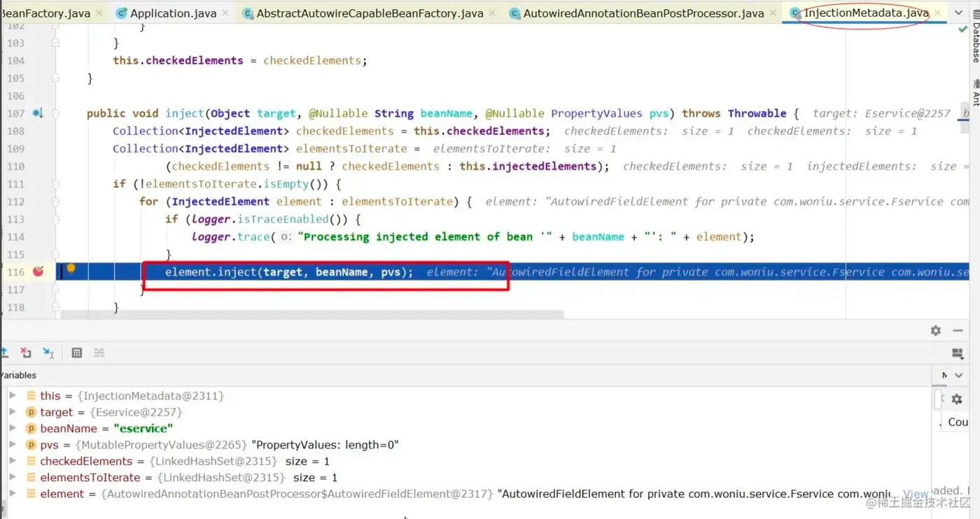
Task: Toggle the breakpoint on line 116
Action: [38, 271]
